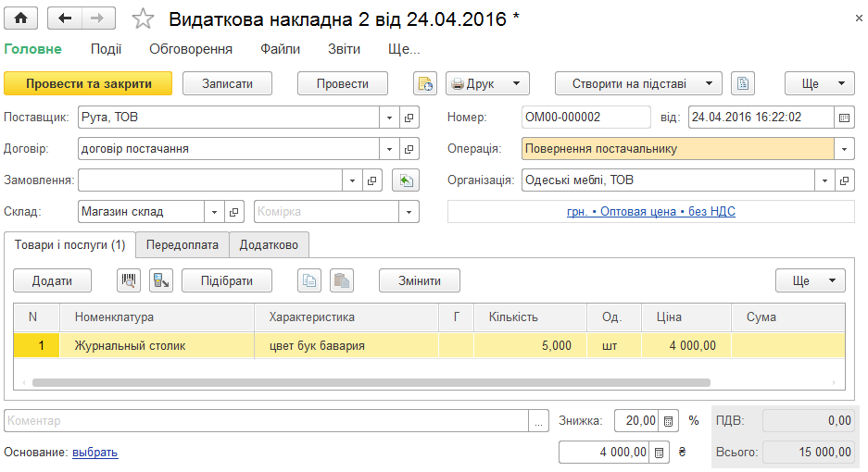Screen dimensions: 868x472
Task: Paste rows from the clipboard icon
Action: pos(342,280)
